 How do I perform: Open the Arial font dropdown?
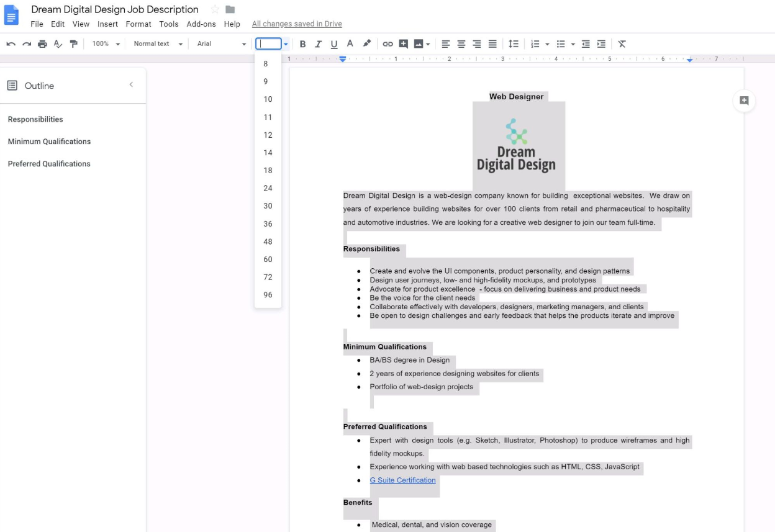point(221,44)
